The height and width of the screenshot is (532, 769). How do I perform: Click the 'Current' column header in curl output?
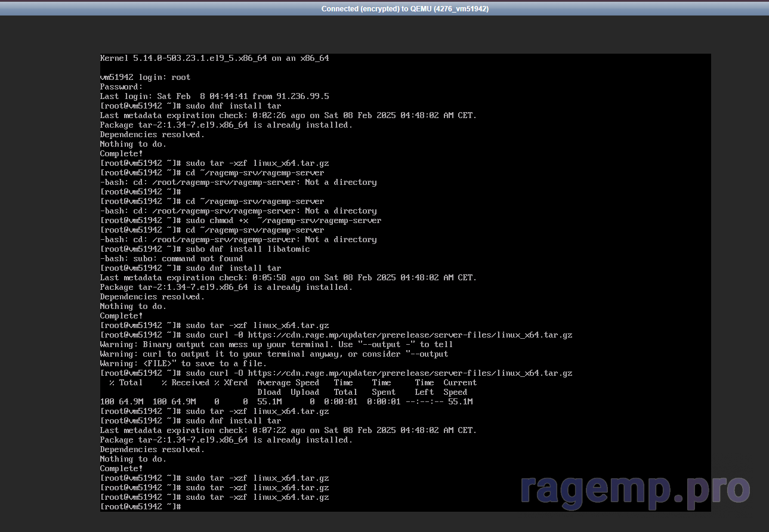pos(460,382)
